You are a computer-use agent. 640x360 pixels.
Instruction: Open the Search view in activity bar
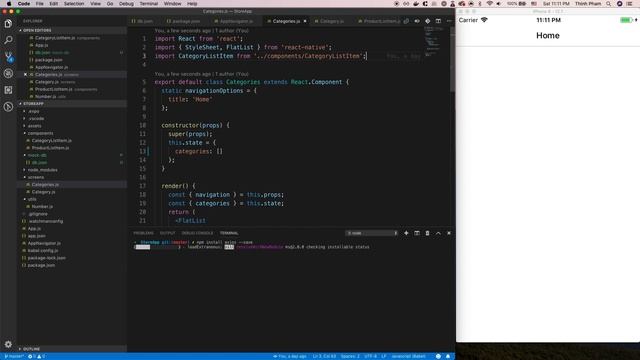(8, 40)
